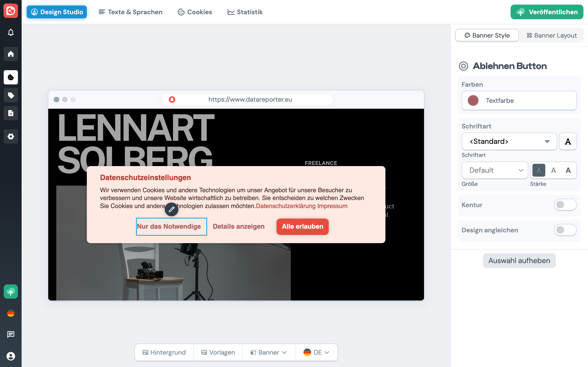Open the Standard font dropdown
This screenshot has height=367, width=588.
[509, 141]
